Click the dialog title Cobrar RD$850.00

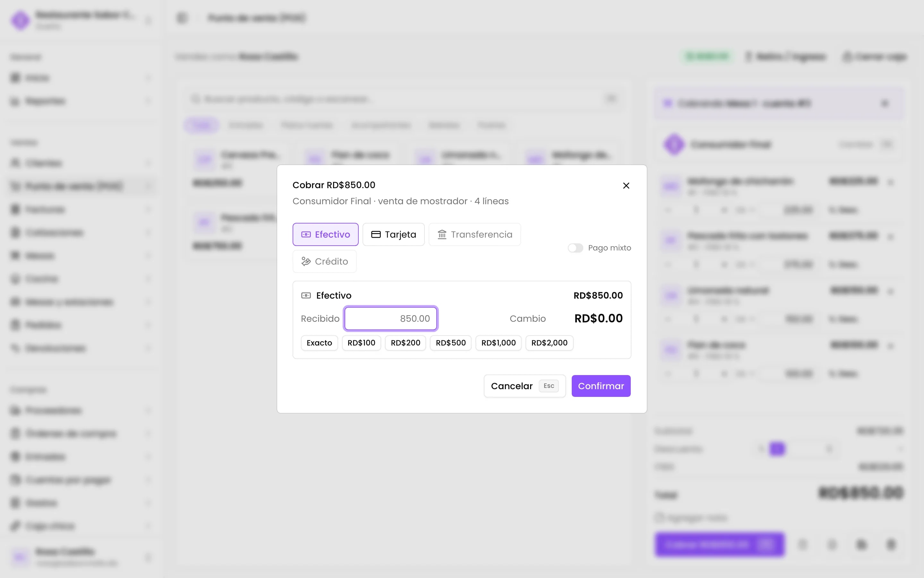coord(334,185)
